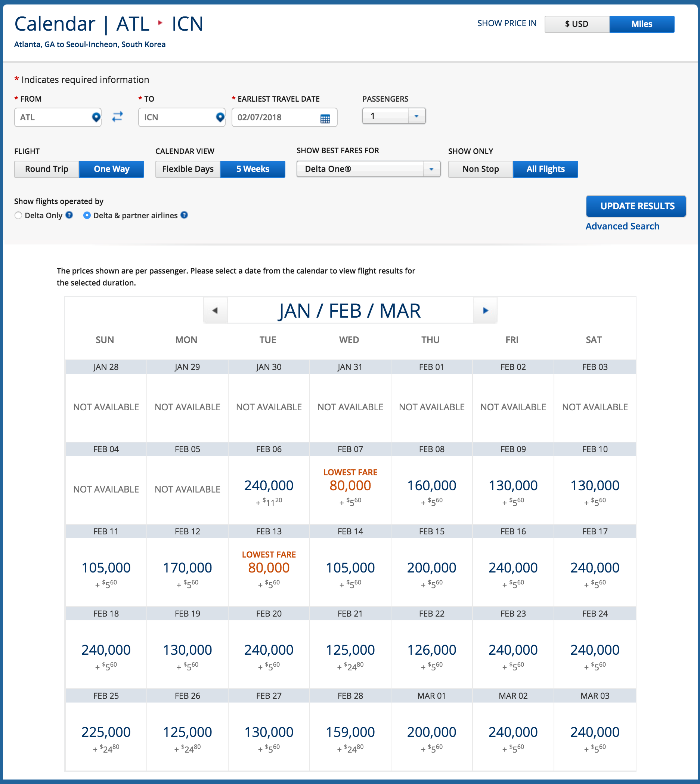Switch calendar view to Flexible Days
This screenshot has width=700, height=784.
tap(188, 169)
